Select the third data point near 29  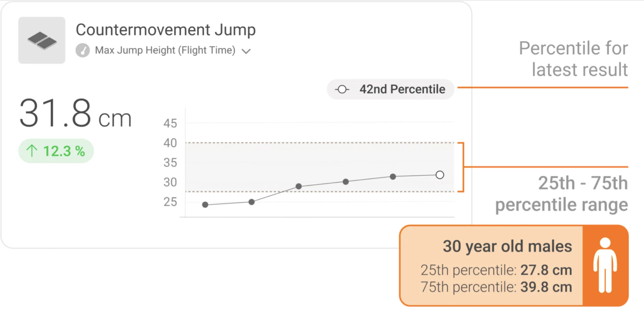299,186
